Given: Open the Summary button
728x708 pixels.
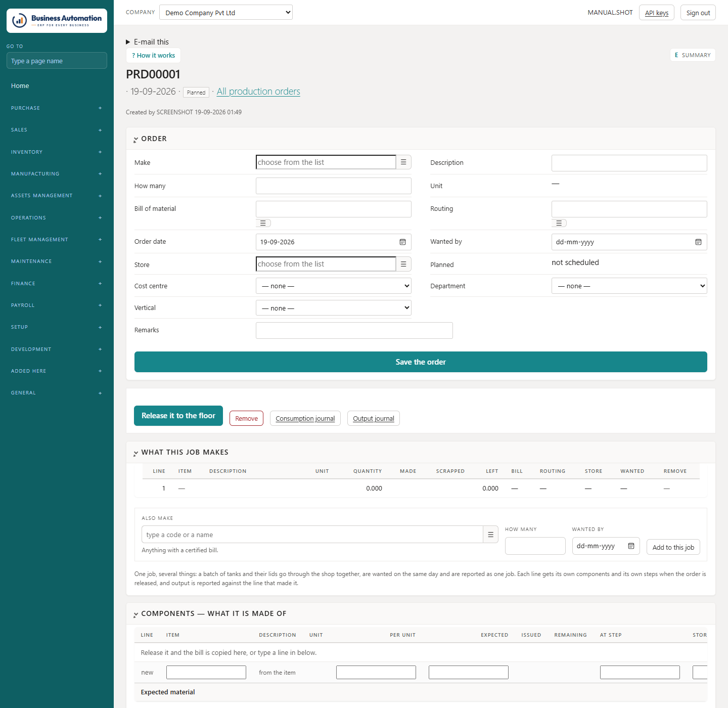Looking at the screenshot, I should tap(693, 55).
